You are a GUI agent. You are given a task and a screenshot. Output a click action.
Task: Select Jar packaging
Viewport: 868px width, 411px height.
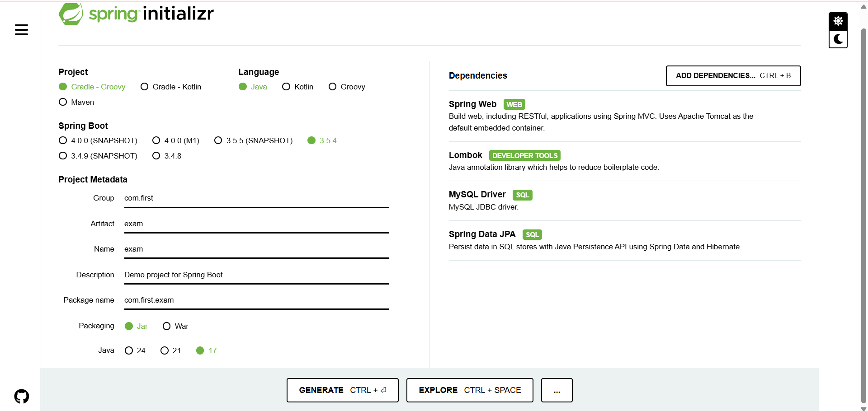tap(136, 326)
